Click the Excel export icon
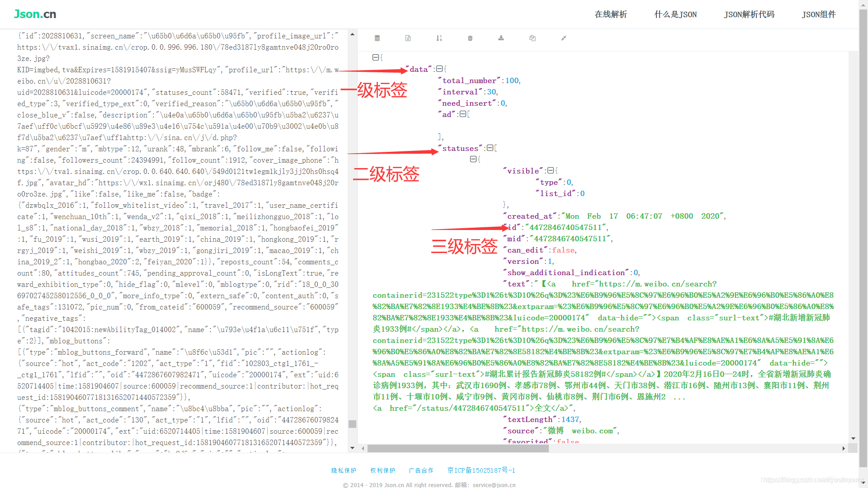 point(408,38)
